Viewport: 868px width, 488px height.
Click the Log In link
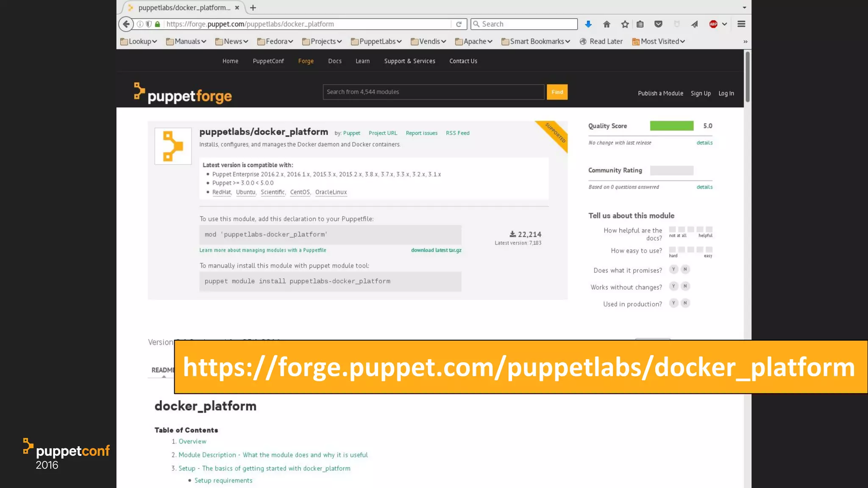coord(726,93)
